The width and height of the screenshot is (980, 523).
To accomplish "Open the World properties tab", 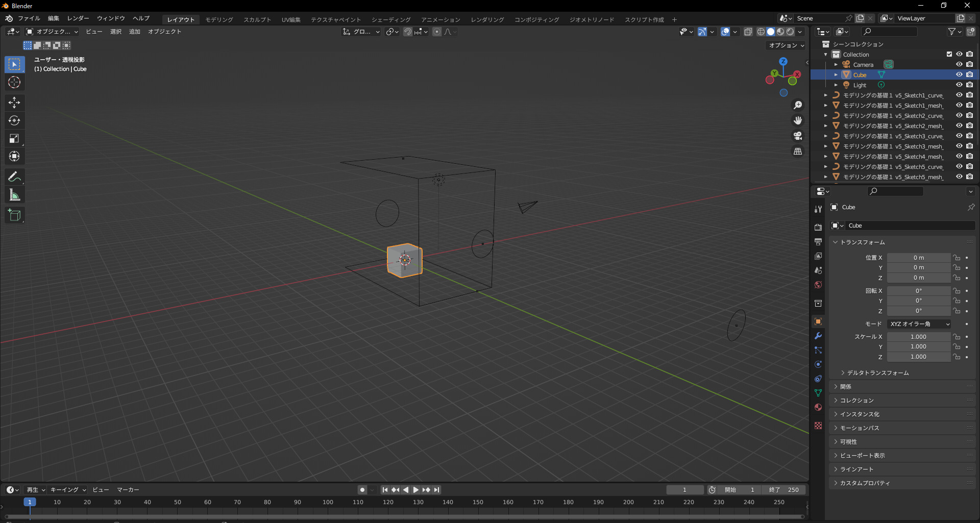I will point(818,284).
